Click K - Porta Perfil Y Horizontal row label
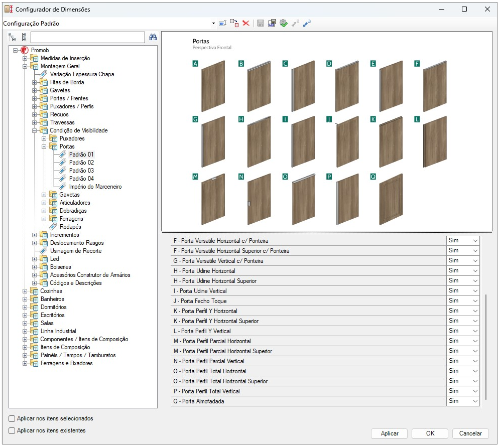This screenshot has width=500, height=448. (x=205, y=311)
